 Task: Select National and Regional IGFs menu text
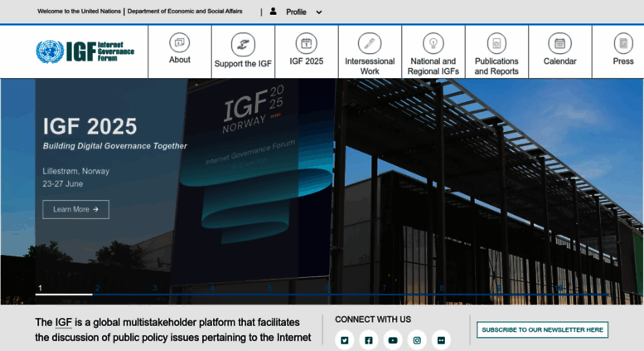[433, 66]
